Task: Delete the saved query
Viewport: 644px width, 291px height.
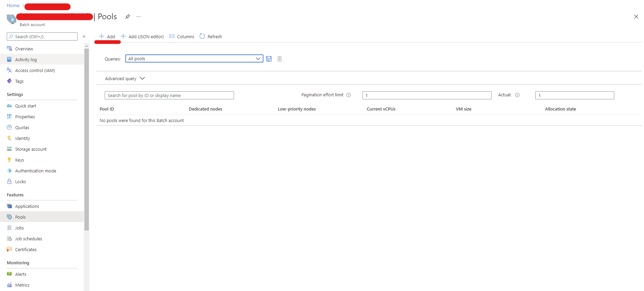Action: pyautogui.click(x=280, y=59)
